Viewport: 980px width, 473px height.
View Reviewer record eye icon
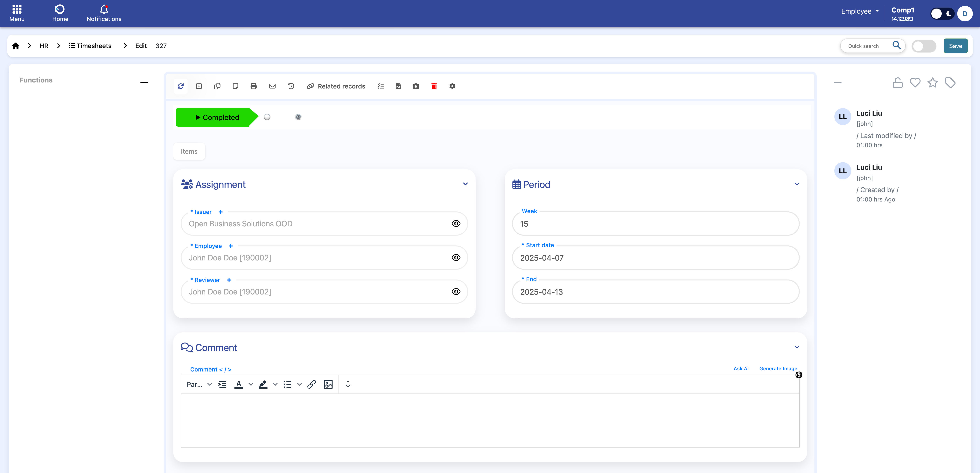pyautogui.click(x=456, y=292)
